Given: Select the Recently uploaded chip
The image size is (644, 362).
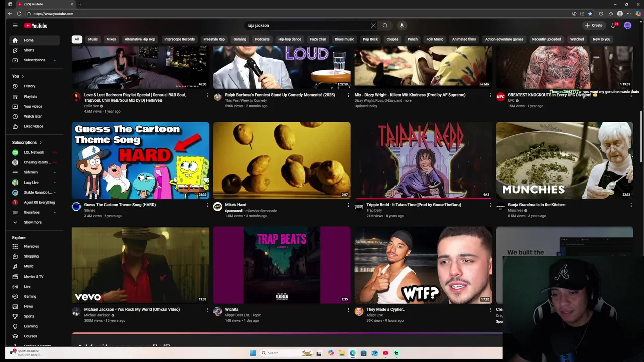Looking at the screenshot, I should tap(546, 39).
